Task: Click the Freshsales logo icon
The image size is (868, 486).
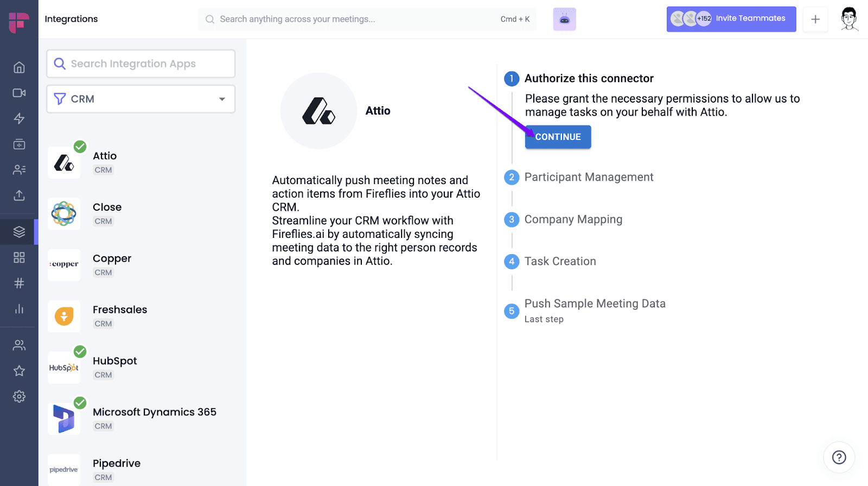Action: click(64, 316)
